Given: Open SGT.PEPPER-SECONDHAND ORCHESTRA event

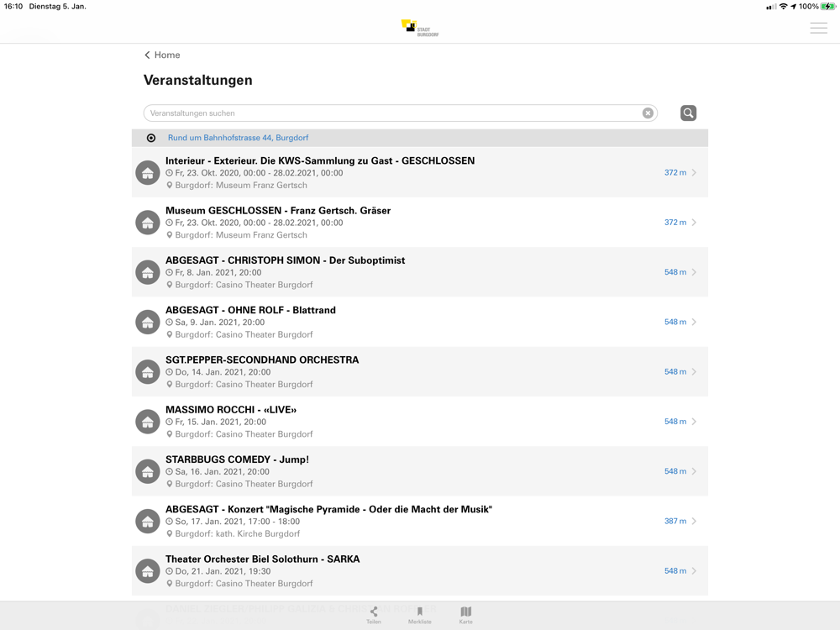Looking at the screenshot, I should point(420,372).
